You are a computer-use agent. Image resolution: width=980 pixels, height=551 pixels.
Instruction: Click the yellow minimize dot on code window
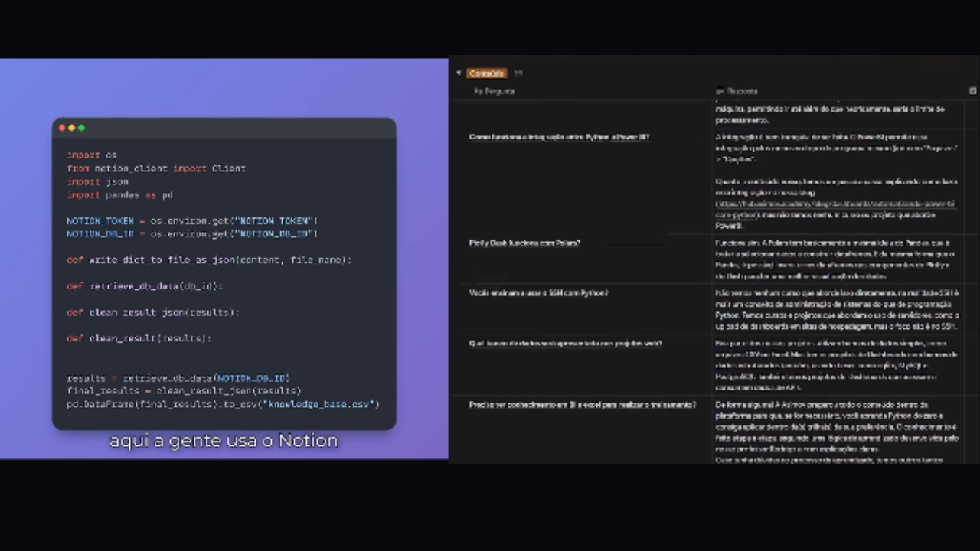coord(72,128)
